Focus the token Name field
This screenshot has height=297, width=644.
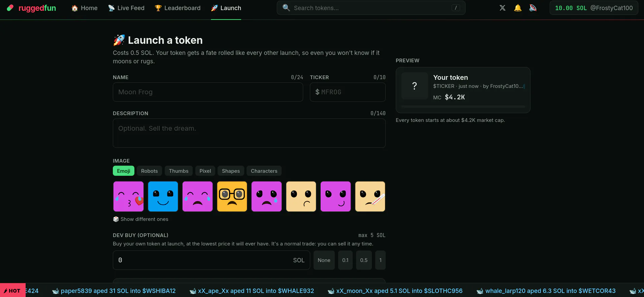coord(208,92)
